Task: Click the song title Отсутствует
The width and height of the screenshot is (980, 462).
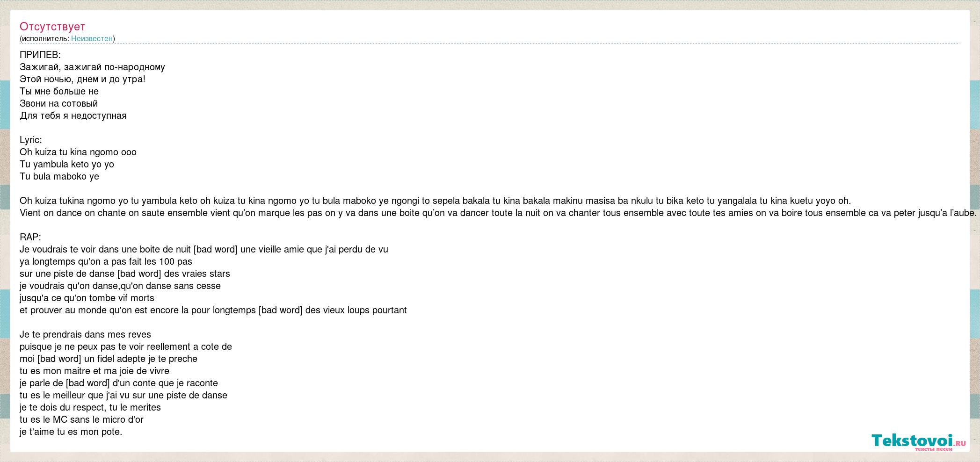Action: click(52, 27)
